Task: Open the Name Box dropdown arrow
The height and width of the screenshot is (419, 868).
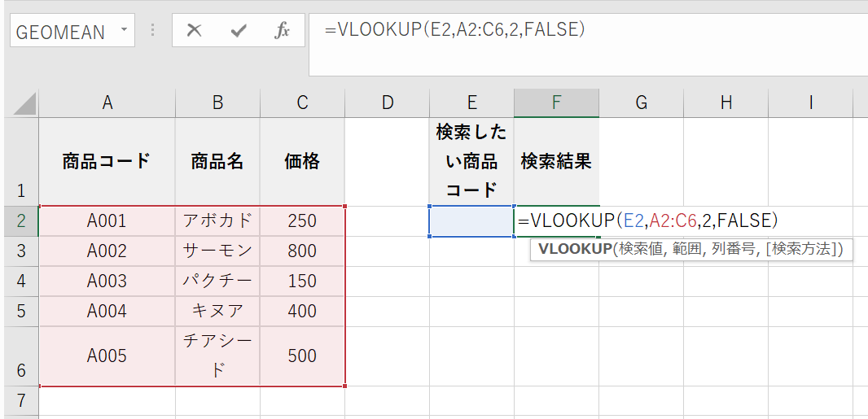Action: click(x=124, y=30)
